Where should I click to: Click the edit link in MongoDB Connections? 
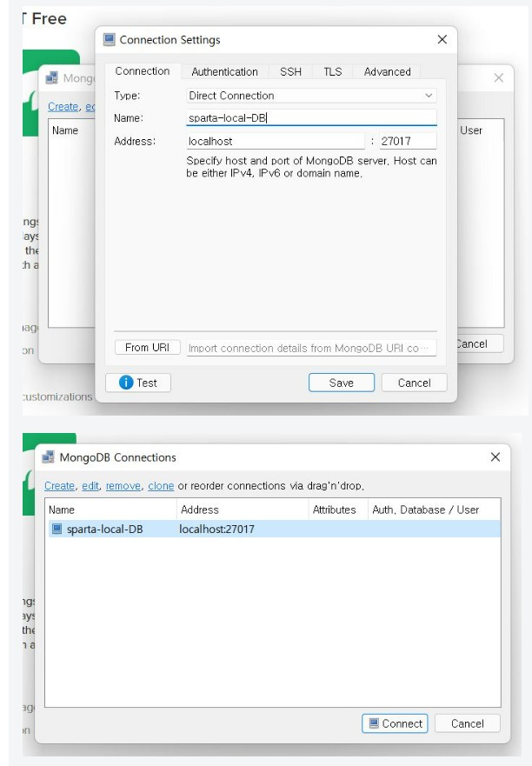pyautogui.click(x=90, y=485)
